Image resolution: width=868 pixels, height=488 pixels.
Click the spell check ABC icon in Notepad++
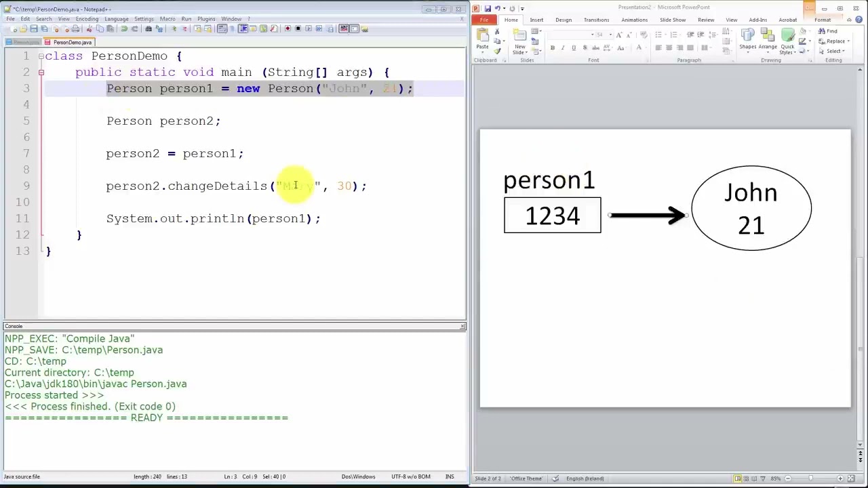click(344, 28)
